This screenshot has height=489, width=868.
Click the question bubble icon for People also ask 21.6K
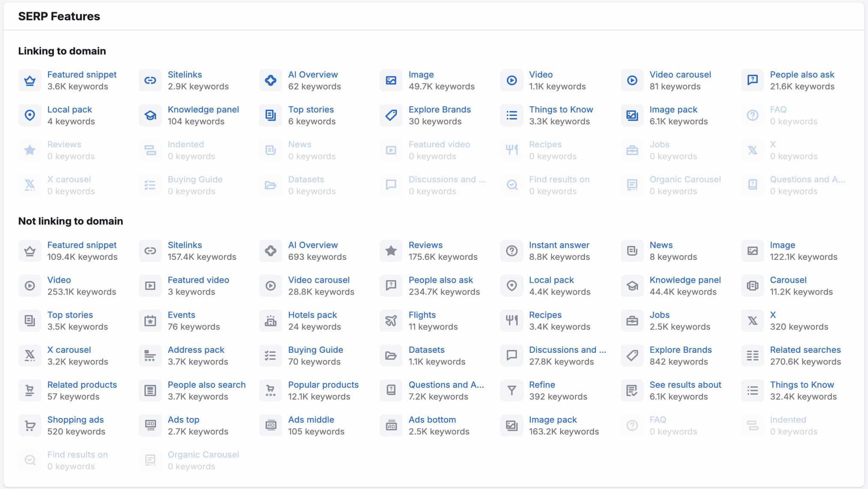(x=753, y=81)
